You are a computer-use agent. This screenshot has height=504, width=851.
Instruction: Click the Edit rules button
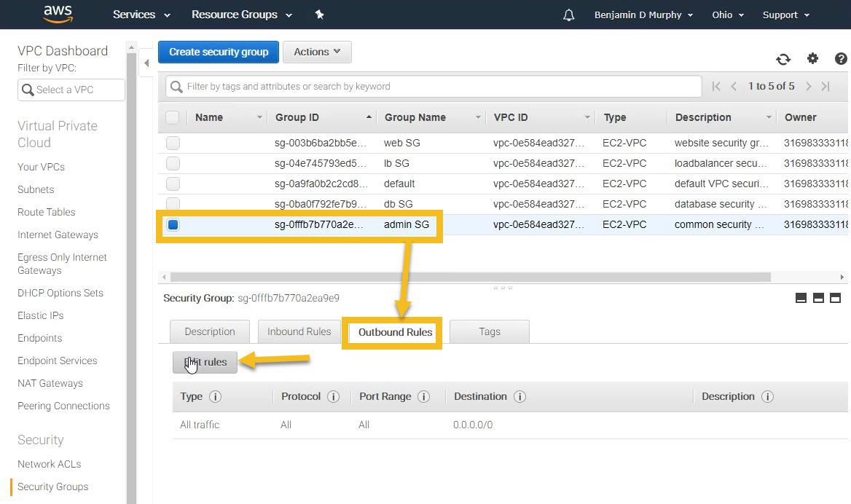point(205,363)
